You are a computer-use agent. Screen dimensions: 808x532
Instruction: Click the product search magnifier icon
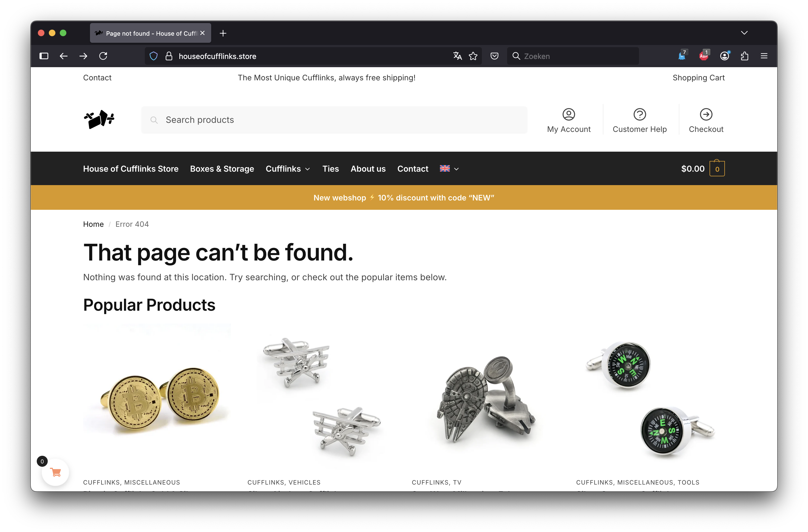click(154, 120)
